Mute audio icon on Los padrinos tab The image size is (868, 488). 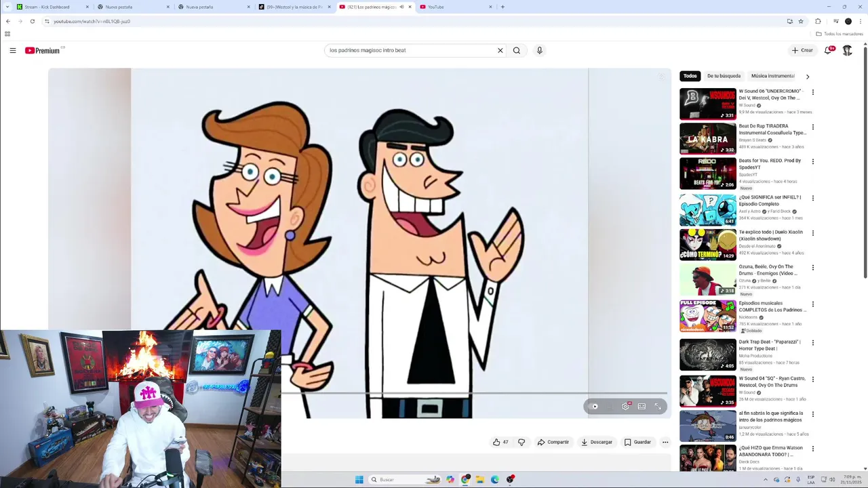coord(401,7)
